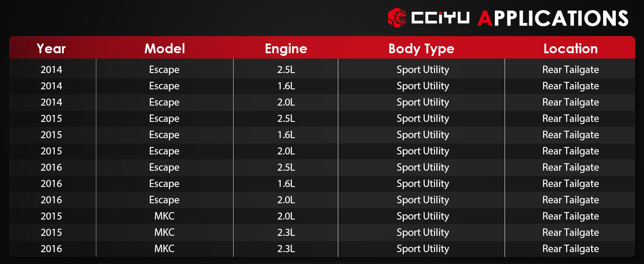
Task: Click MKC model in 2.0L row
Action: click(165, 216)
